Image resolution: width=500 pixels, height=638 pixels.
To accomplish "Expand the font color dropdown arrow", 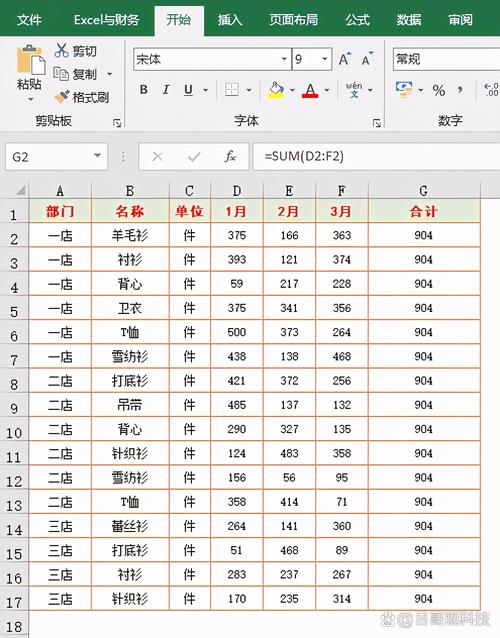I will tap(327, 90).
